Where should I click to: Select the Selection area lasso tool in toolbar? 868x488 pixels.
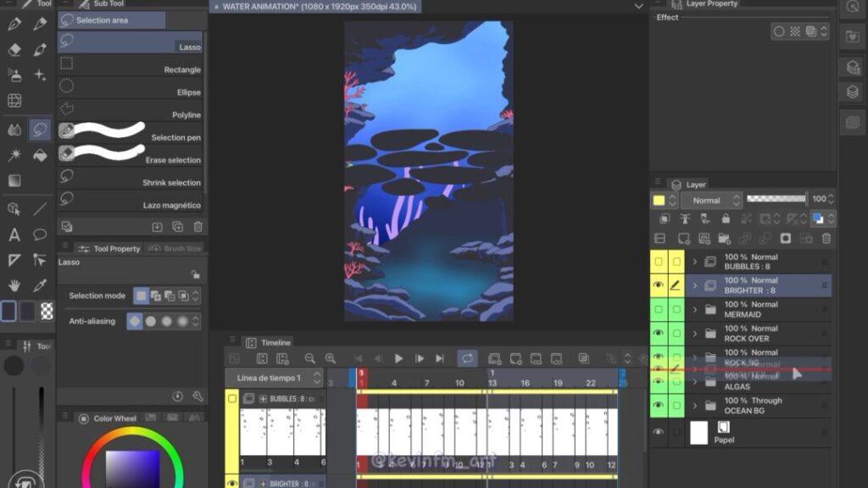(40, 130)
